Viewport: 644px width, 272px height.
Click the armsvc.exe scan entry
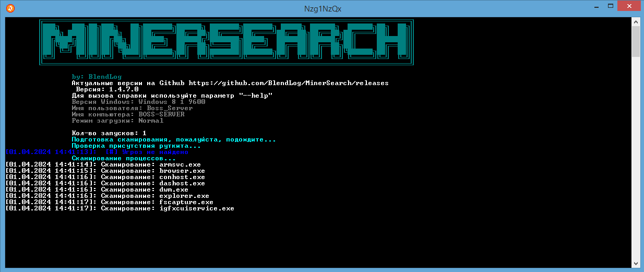tap(103, 164)
